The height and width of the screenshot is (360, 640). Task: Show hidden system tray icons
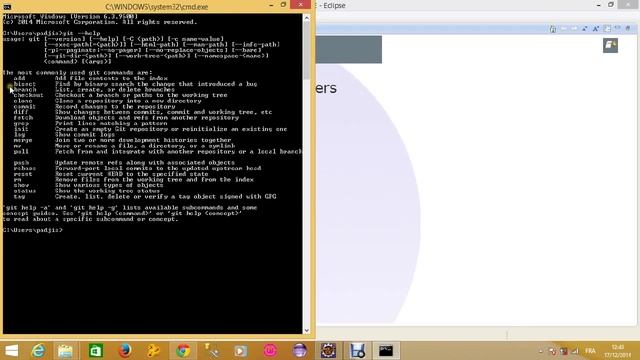click(541, 351)
